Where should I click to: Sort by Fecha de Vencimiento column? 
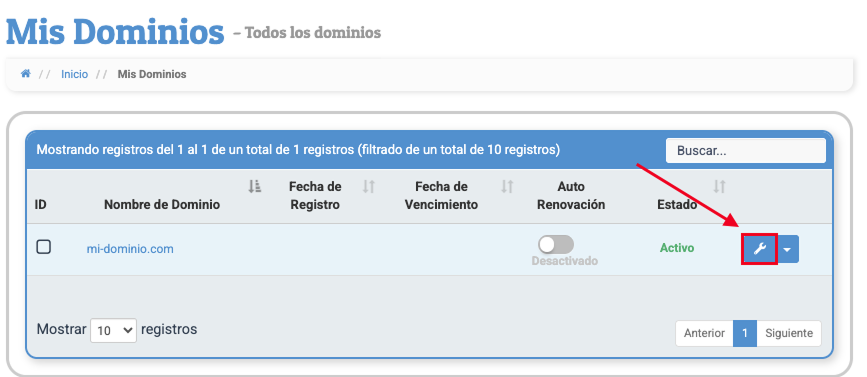point(441,196)
